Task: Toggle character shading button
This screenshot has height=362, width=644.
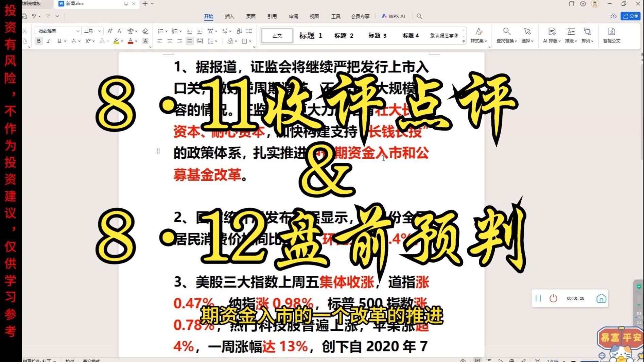Action: click(145, 41)
